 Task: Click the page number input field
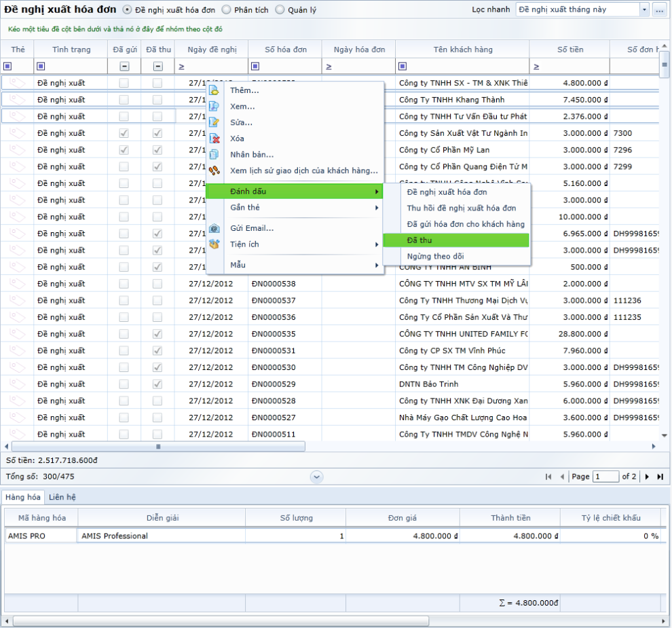[x=605, y=477]
